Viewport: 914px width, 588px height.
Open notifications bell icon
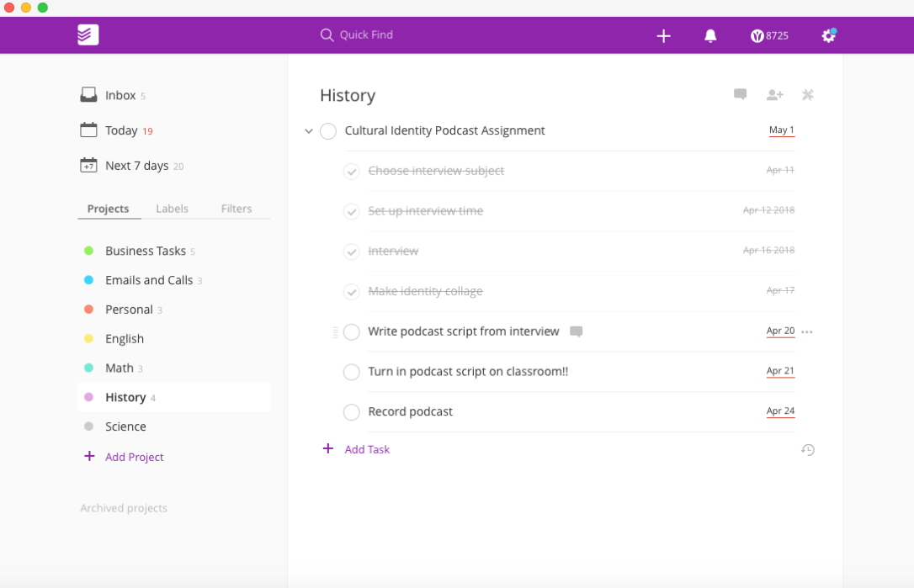pos(710,35)
